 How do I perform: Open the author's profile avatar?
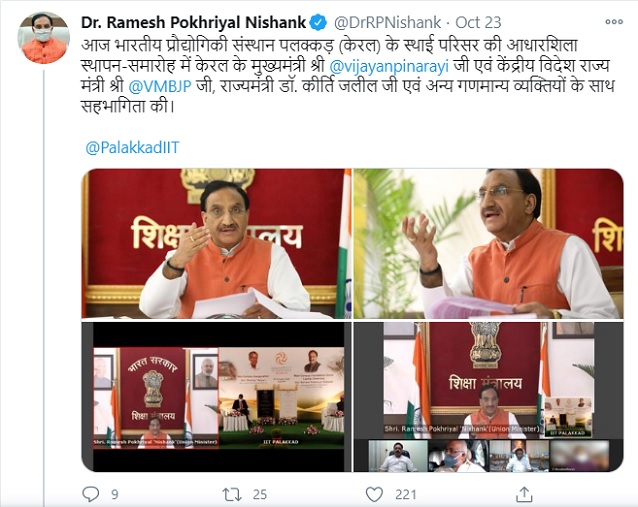click(44, 37)
